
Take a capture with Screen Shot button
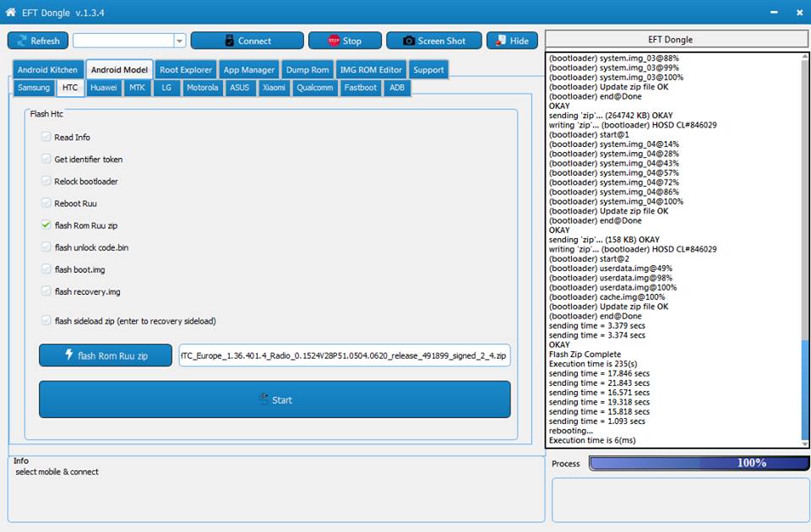point(434,41)
